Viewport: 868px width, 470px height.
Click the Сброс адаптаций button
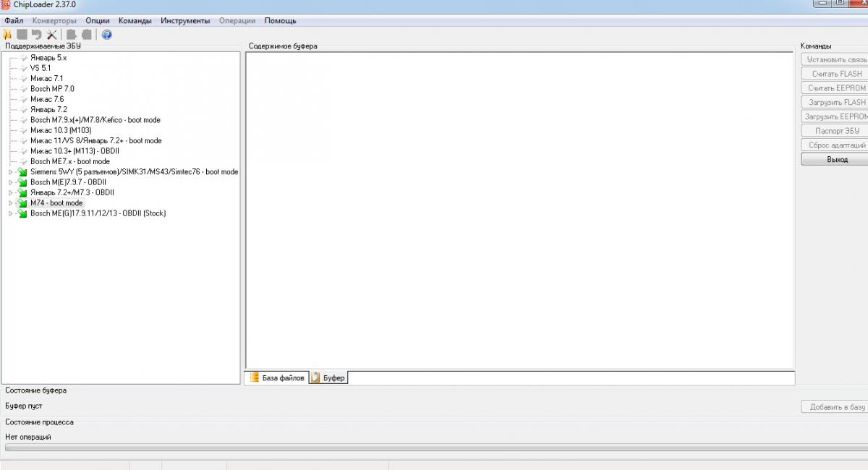(x=835, y=145)
